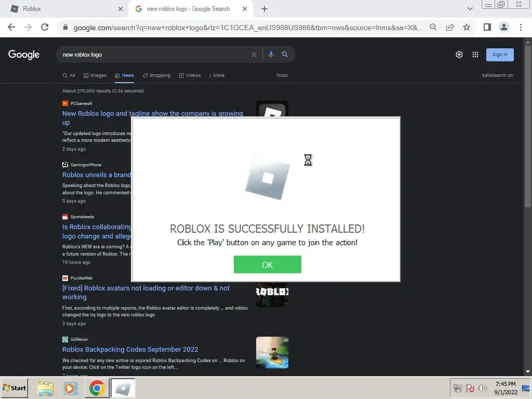Click the Chrome taskbar icon
The height and width of the screenshot is (399, 532).
[x=97, y=388]
